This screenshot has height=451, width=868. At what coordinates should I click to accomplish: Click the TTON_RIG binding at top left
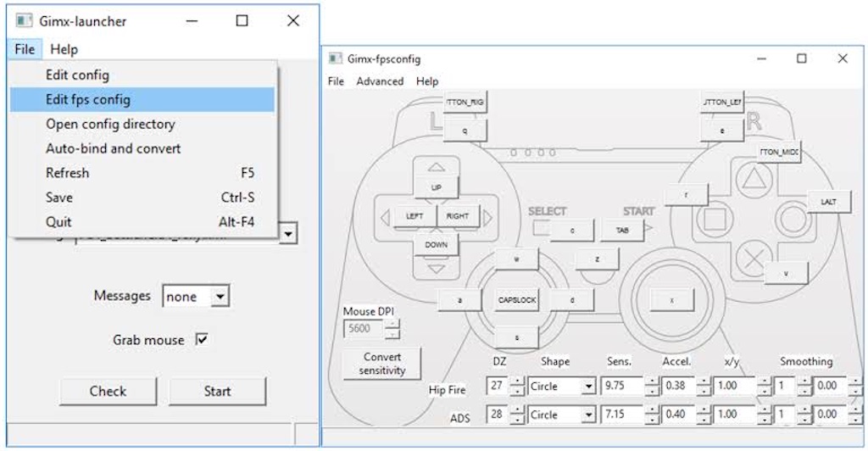(x=465, y=103)
